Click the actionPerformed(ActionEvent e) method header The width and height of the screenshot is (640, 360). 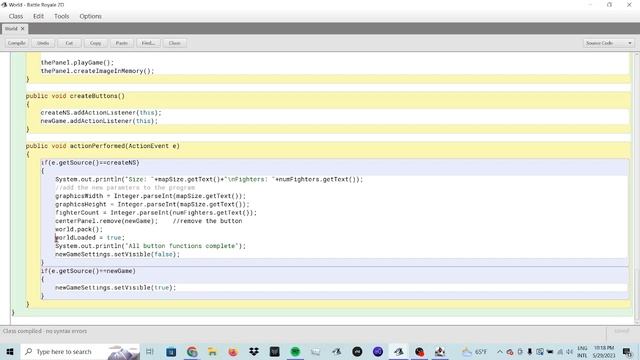point(102,146)
